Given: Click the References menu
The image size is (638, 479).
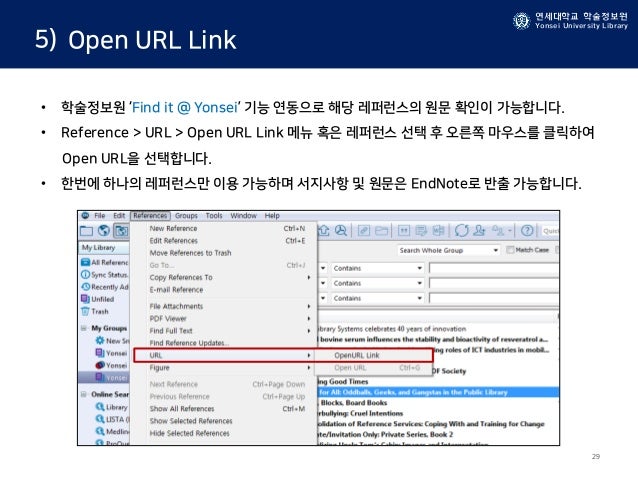Looking at the screenshot, I should [150, 216].
